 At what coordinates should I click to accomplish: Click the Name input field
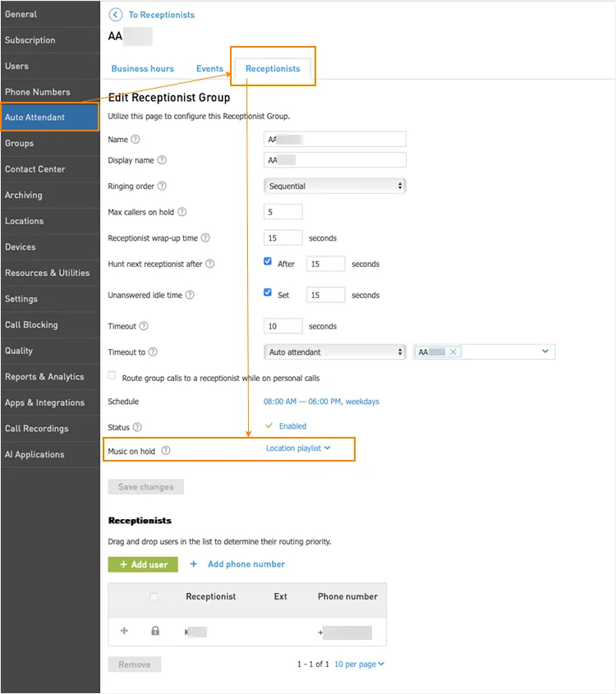click(x=334, y=139)
